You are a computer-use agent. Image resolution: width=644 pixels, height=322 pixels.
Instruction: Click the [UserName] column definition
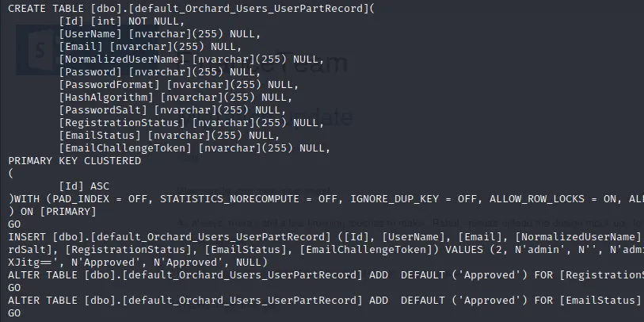tap(158, 33)
